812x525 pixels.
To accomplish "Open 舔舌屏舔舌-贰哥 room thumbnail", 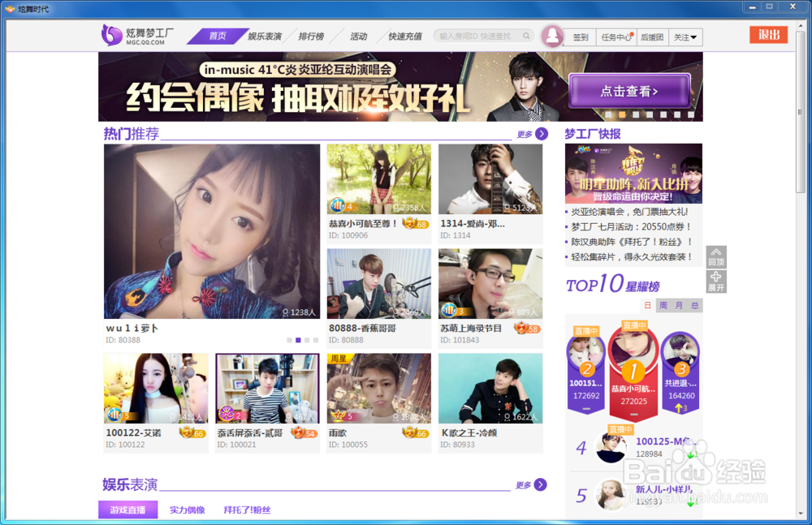I will click(267, 389).
